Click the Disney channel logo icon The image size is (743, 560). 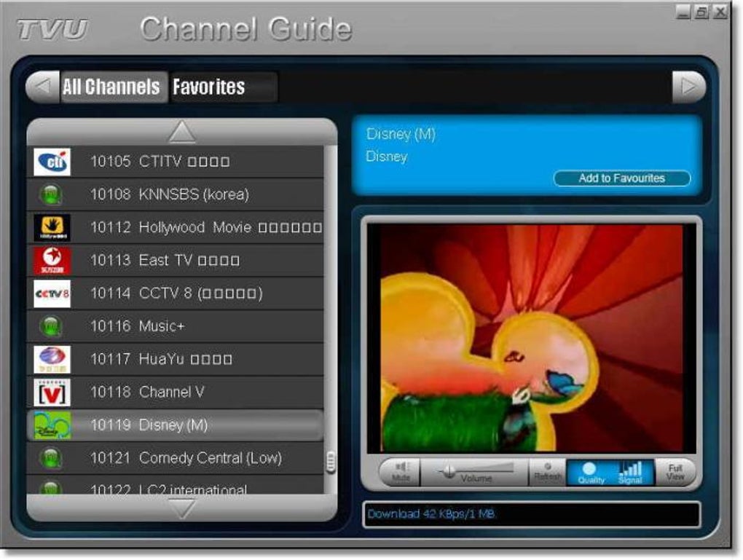pos(52,425)
